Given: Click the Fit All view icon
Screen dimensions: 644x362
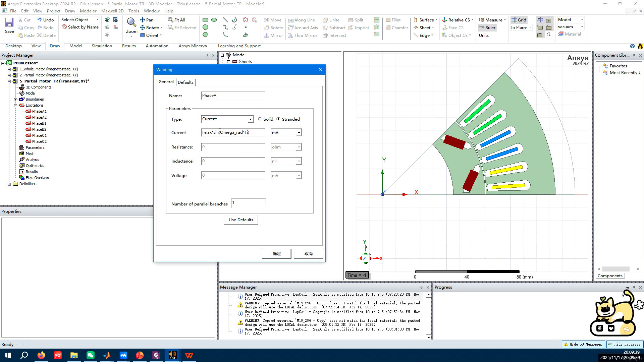Looking at the screenshot, I should (x=171, y=20).
